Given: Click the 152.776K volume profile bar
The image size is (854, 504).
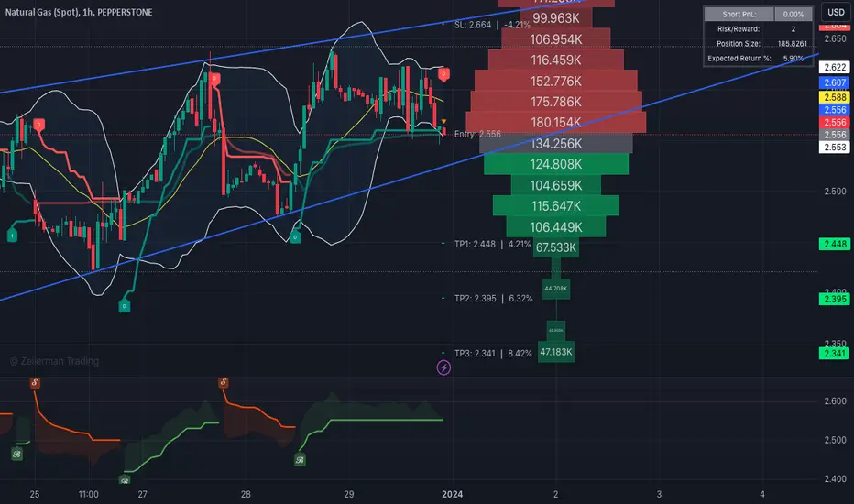Looking at the screenshot, I should tap(556, 81).
